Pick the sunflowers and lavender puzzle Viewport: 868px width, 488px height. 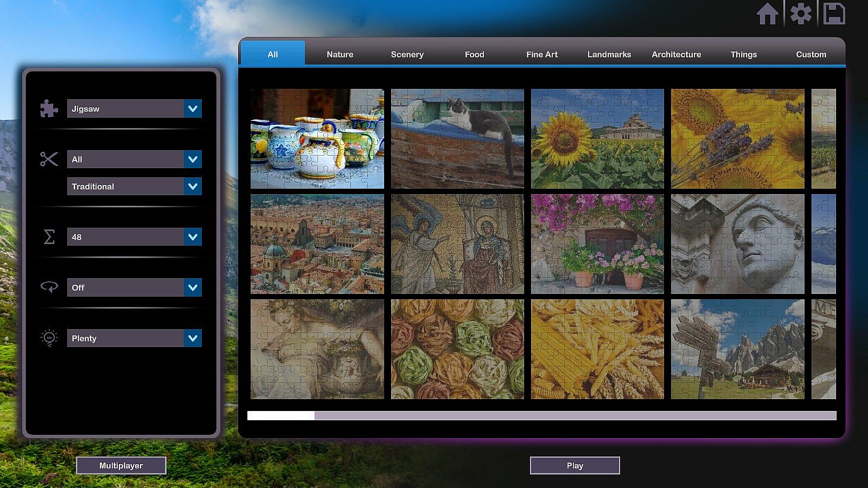click(738, 139)
